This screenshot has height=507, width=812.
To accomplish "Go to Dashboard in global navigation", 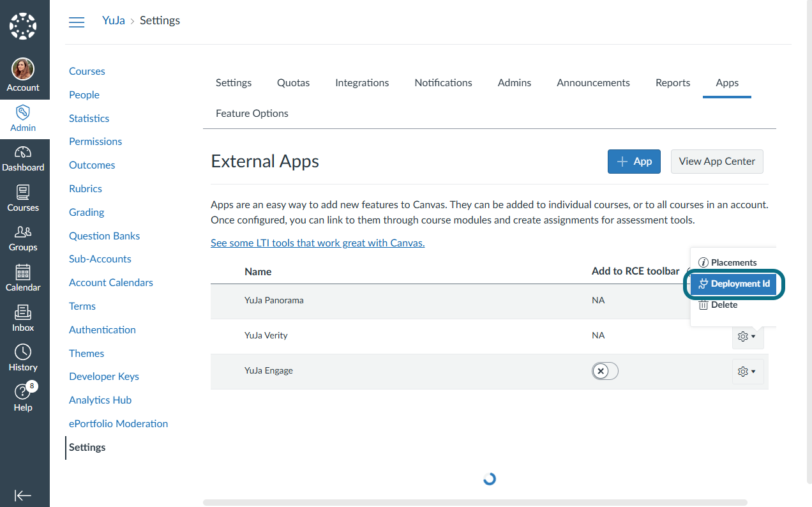I will (23, 159).
